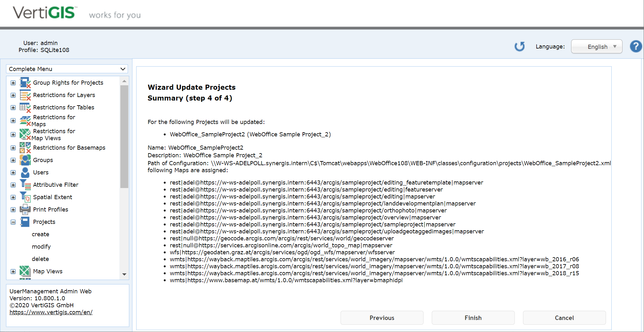Select the Spatial Extent icon
644x332 pixels.
[25, 197]
